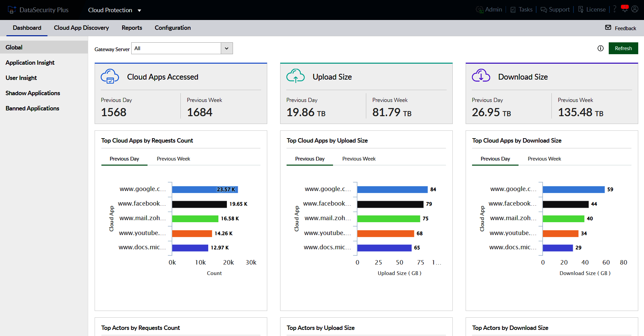This screenshot has height=336, width=644.
Task: Click the Upload Size cloud icon
Action: click(x=295, y=76)
